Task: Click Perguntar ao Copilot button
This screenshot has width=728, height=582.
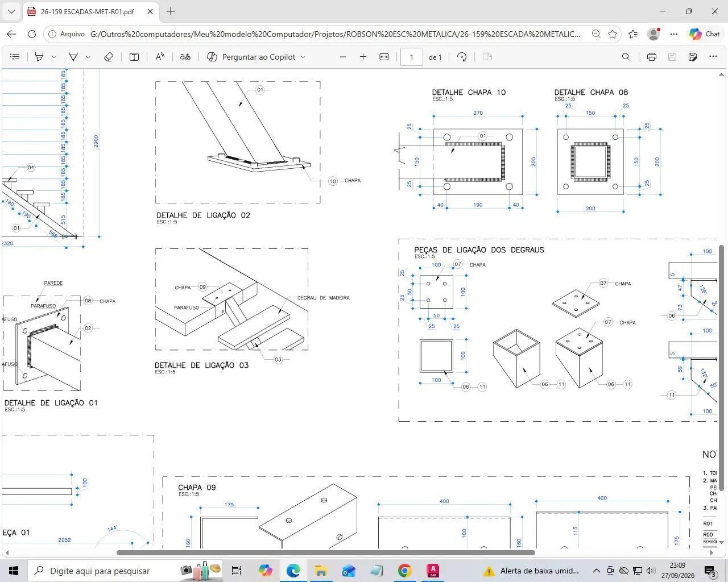Action: (251, 57)
